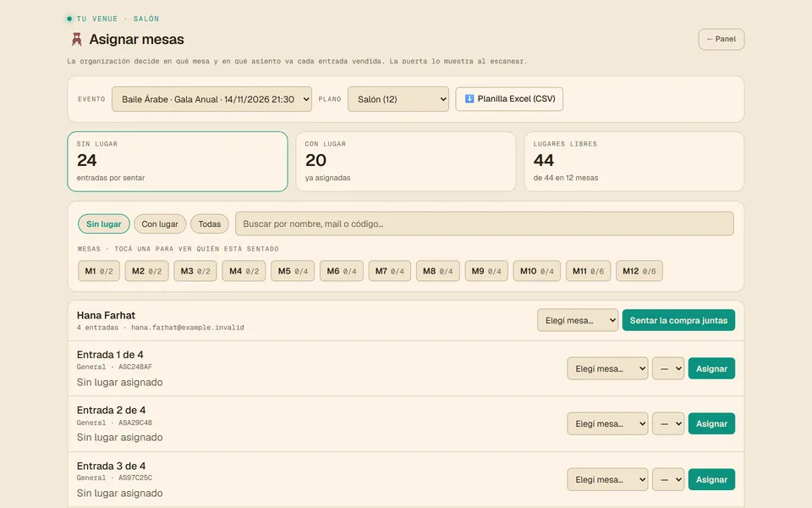Select table chip M11

[x=589, y=271]
